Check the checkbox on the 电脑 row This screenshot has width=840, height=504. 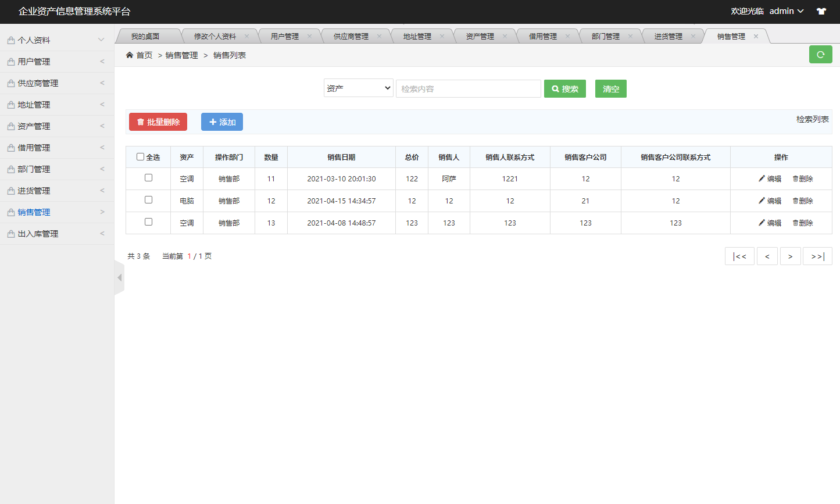pos(148,200)
